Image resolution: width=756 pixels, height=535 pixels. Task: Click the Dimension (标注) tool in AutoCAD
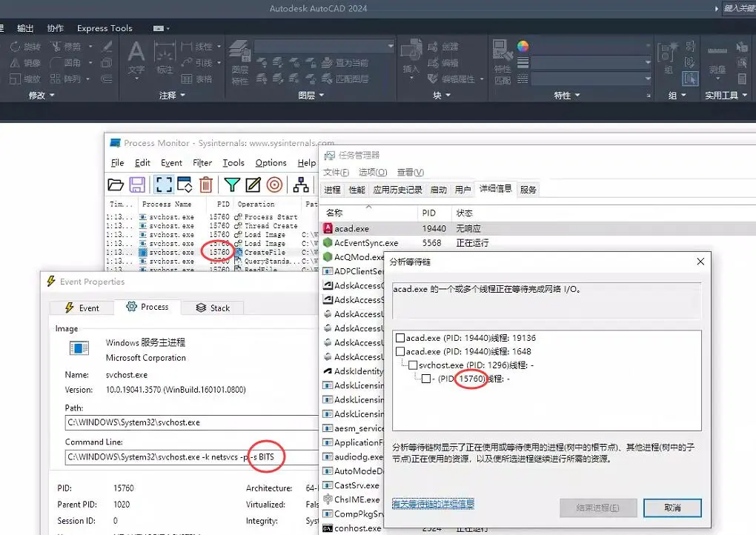pos(165,58)
